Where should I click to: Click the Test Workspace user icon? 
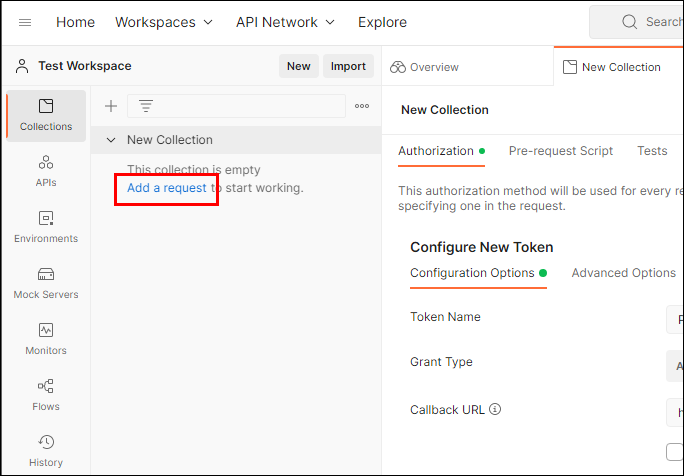click(x=22, y=66)
